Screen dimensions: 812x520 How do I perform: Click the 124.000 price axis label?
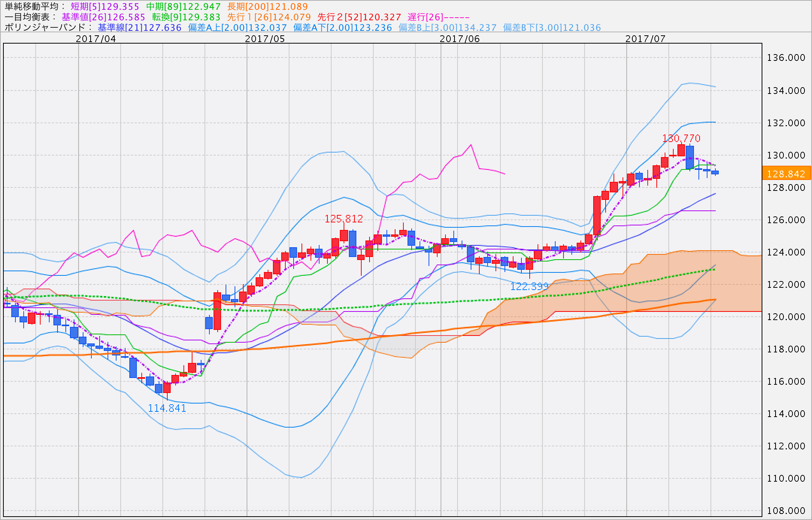pos(786,252)
